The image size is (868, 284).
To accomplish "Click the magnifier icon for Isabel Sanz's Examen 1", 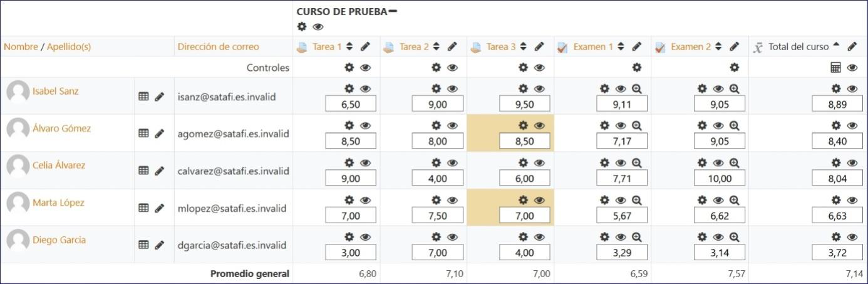I will (x=637, y=89).
